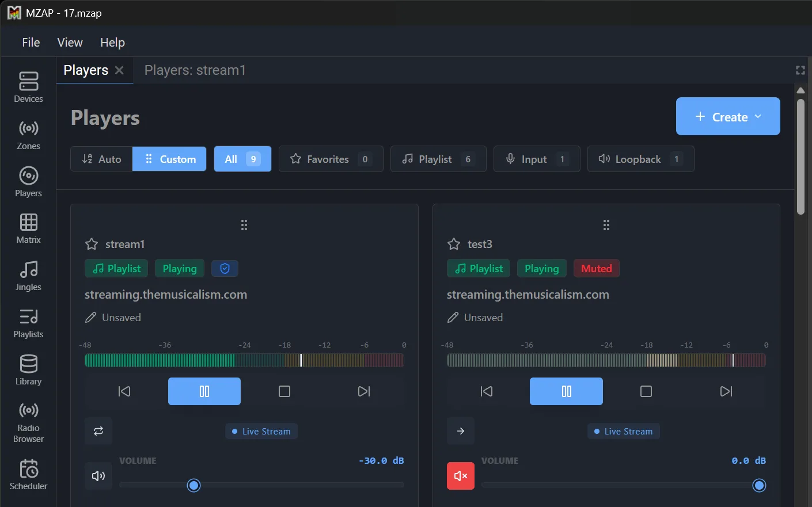812x507 pixels.
Task: Open the Players sidebar section
Action: pyautogui.click(x=28, y=181)
